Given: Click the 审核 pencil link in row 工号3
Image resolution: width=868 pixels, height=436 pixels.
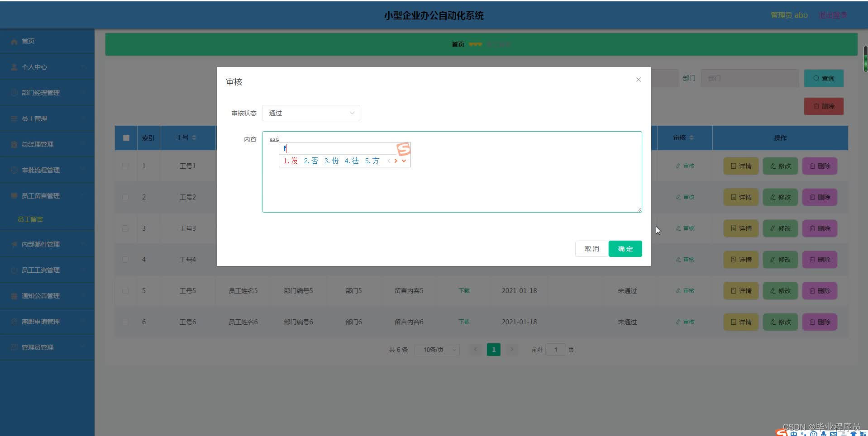Looking at the screenshot, I should pos(685,228).
